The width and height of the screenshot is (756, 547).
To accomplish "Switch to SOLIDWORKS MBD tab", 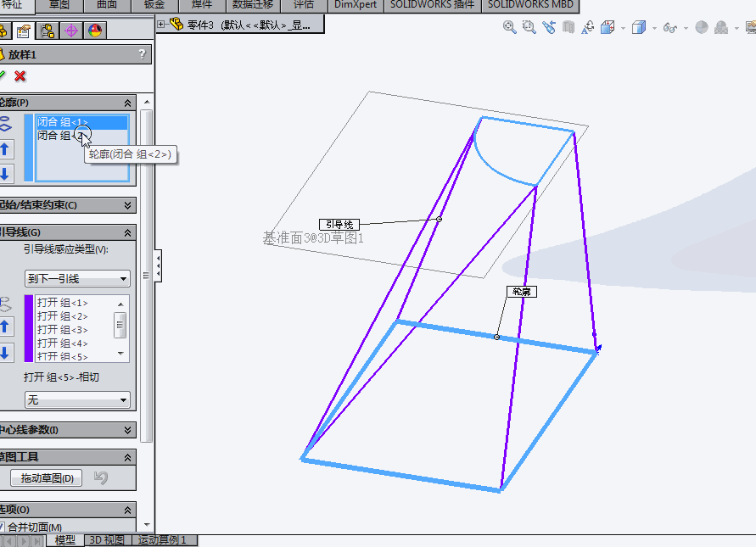I will (x=530, y=5).
